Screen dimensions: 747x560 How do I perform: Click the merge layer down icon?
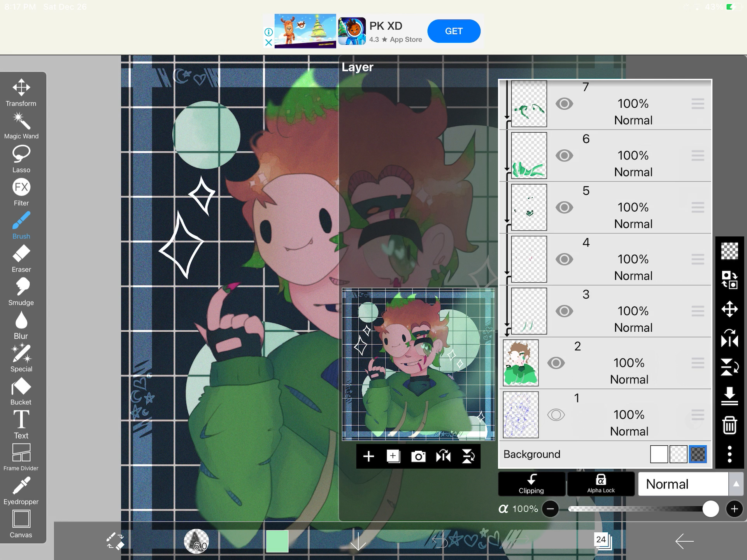[x=729, y=396]
